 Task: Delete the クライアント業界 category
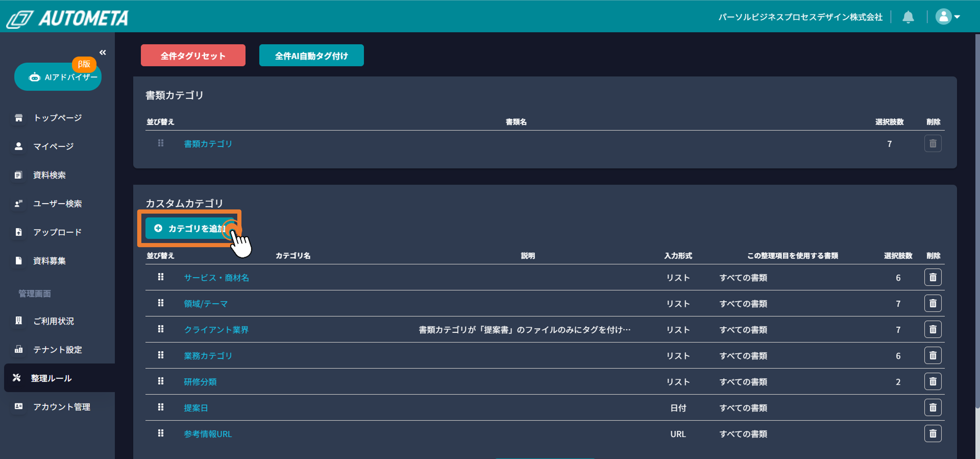933,329
